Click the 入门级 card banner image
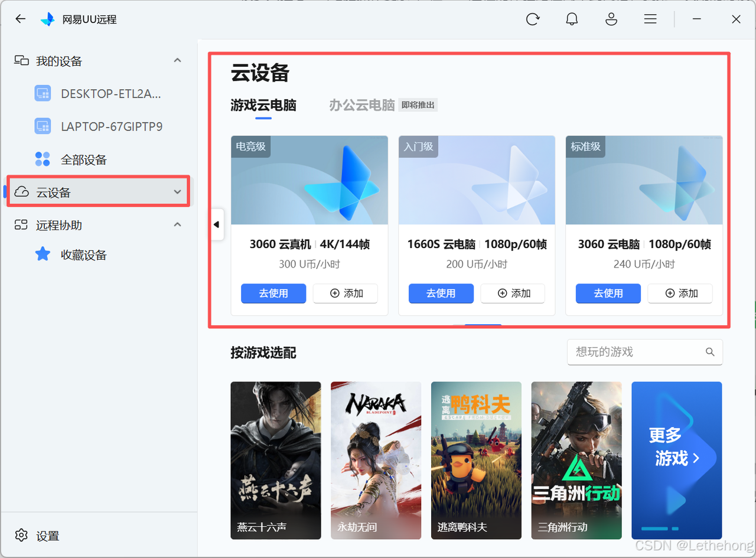This screenshot has height=558, width=756. [x=477, y=180]
